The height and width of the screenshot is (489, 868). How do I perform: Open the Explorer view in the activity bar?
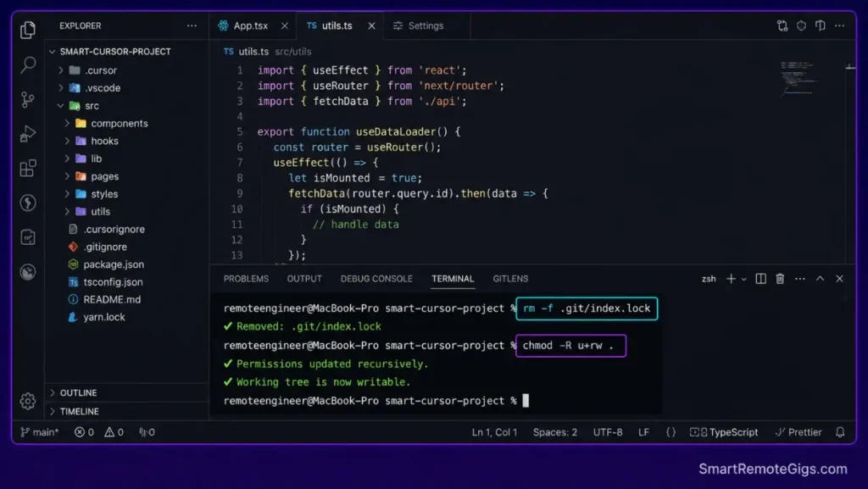pos(28,30)
